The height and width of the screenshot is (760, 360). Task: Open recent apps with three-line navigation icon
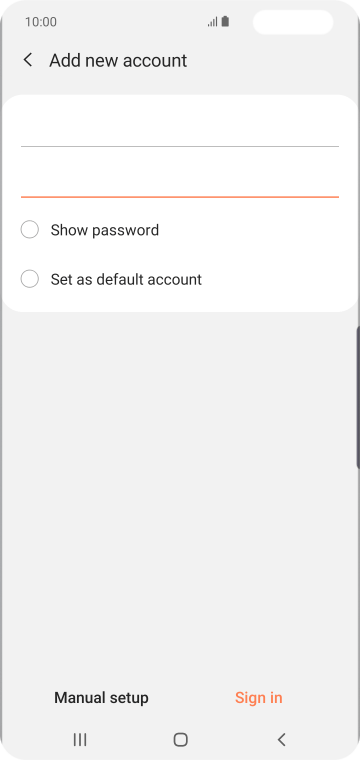(80, 739)
